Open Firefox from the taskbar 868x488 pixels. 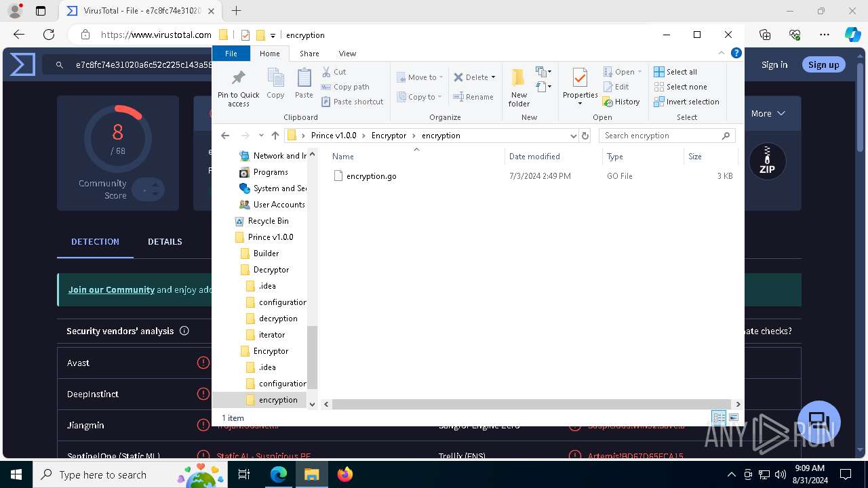345,474
